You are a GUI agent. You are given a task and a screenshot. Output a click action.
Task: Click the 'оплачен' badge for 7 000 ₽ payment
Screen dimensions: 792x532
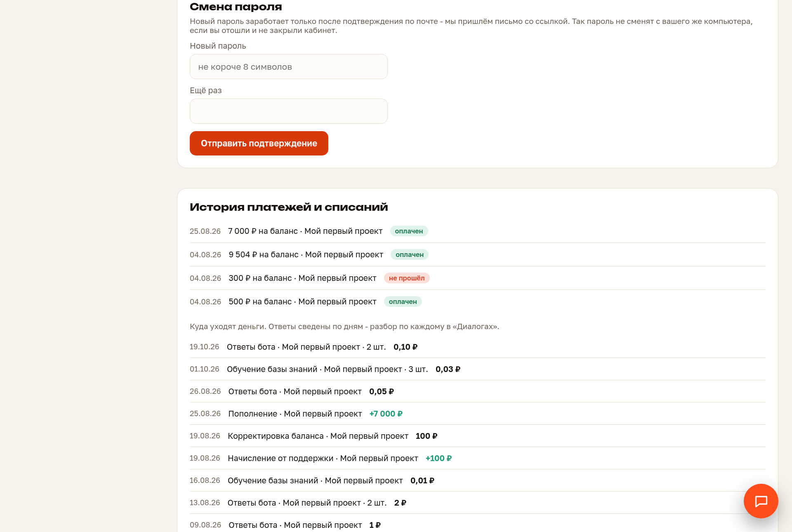click(409, 231)
